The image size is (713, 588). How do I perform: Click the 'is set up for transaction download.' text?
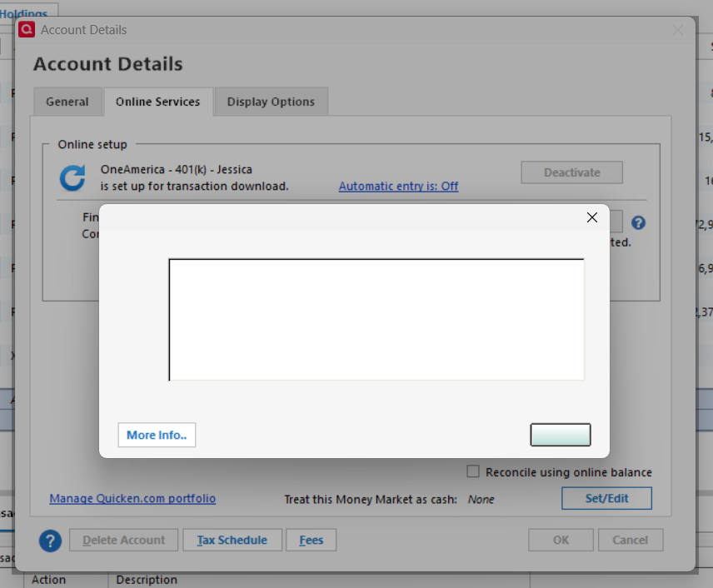[x=195, y=186]
